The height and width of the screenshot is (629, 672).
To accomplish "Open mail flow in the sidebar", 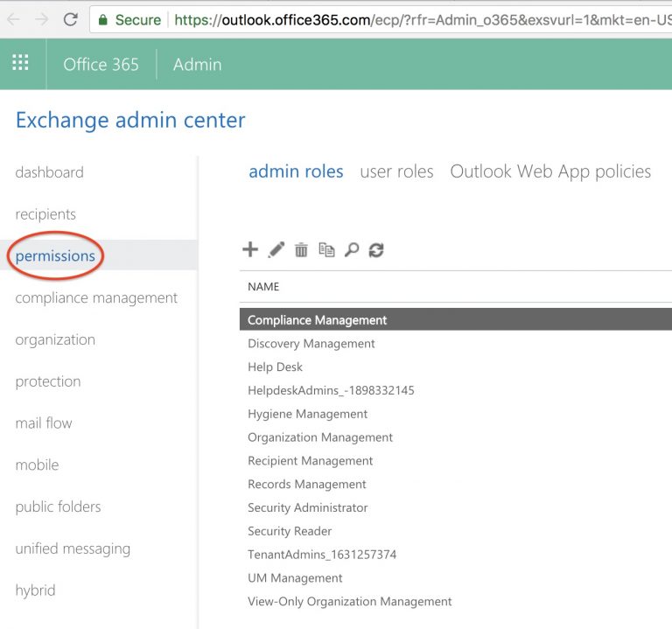I will tap(44, 423).
